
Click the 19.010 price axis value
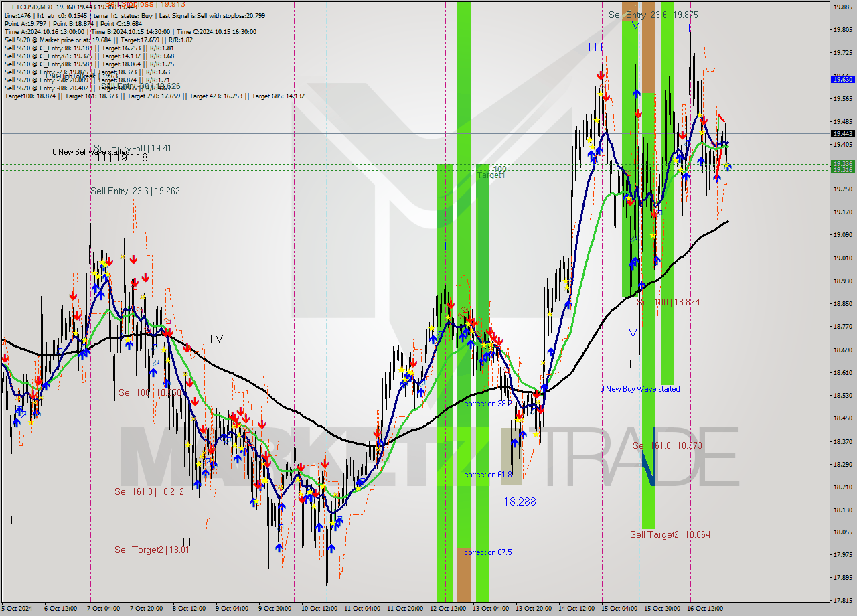click(842, 258)
